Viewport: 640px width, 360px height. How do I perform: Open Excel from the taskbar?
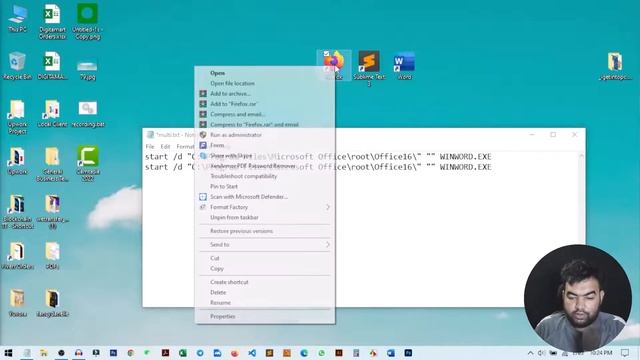pos(182,353)
